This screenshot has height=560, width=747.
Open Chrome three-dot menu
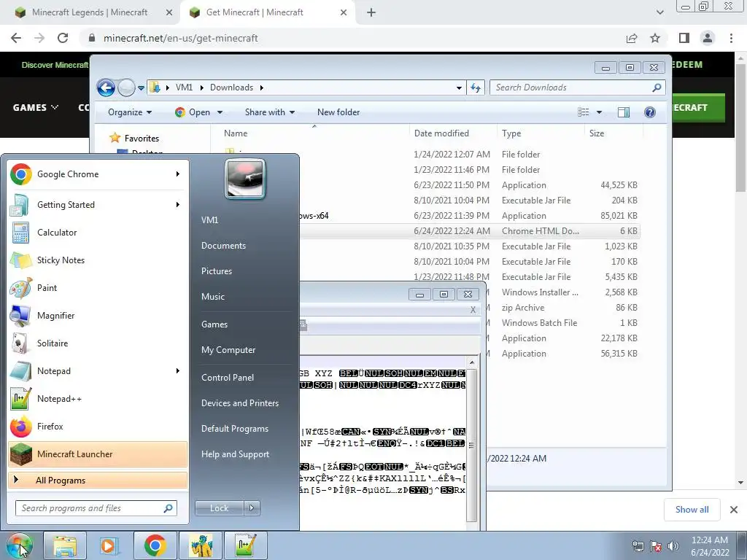coord(731,38)
